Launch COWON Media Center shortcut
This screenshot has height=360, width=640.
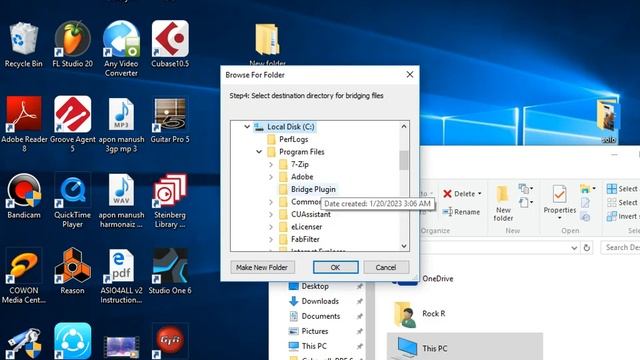point(24,276)
